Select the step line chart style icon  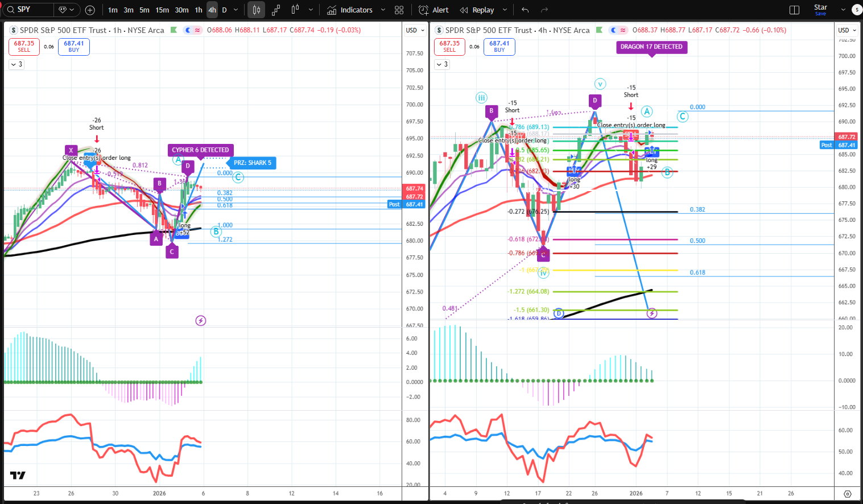[x=276, y=10]
